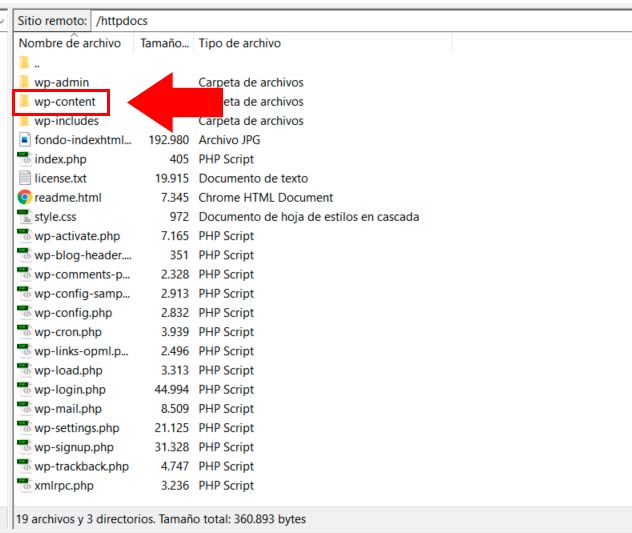Screen dimensions: 632x533
Task: Click the 192.980 size value
Action: point(169,140)
